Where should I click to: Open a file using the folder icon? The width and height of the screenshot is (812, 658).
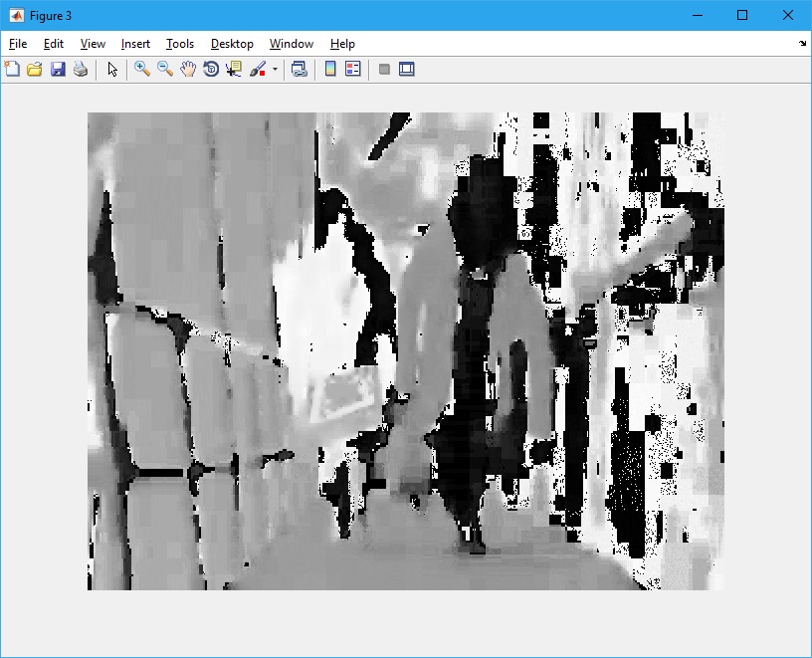(35, 69)
